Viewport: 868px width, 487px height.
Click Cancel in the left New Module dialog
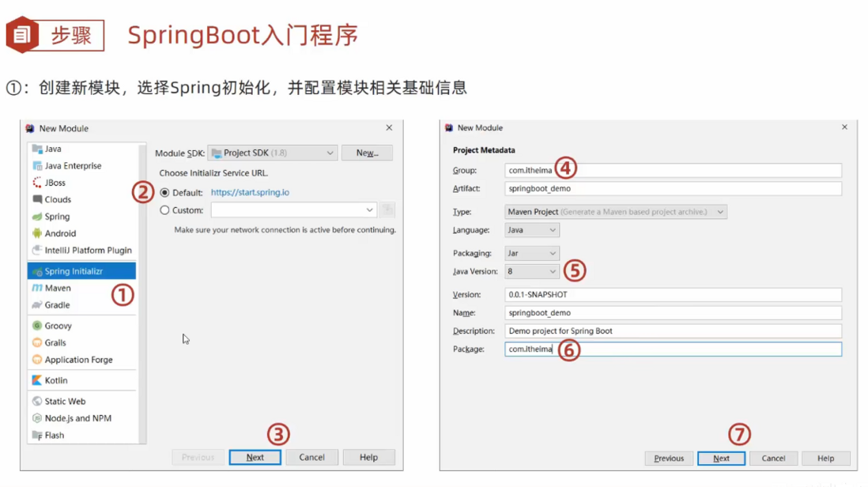click(x=311, y=457)
